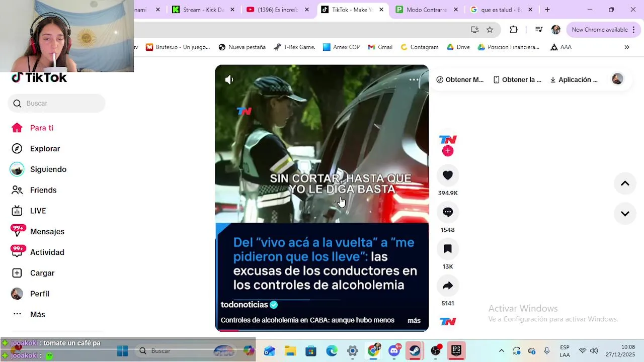The width and height of the screenshot is (644, 362).
Task: Open the Chrome profile avatar
Action: click(x=556, y=30)
